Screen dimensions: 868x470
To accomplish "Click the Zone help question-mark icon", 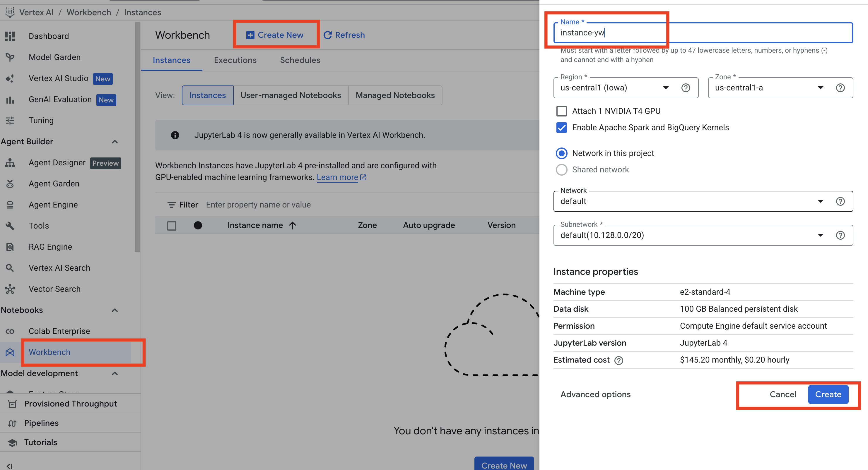I will (x=840, y=88).
